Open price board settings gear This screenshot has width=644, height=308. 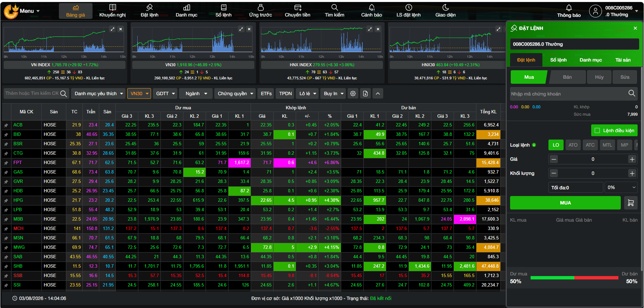tap(353, 93)
